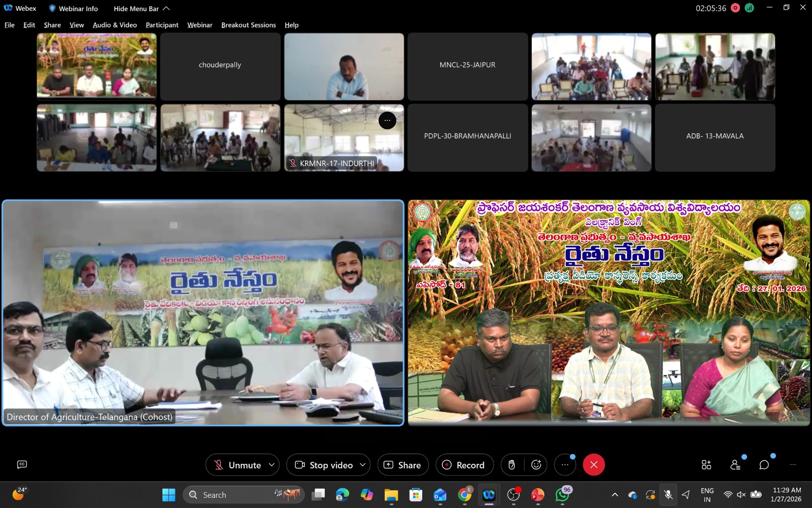
Task: Start recording with the Record button
Action: [x=464, y=465]
